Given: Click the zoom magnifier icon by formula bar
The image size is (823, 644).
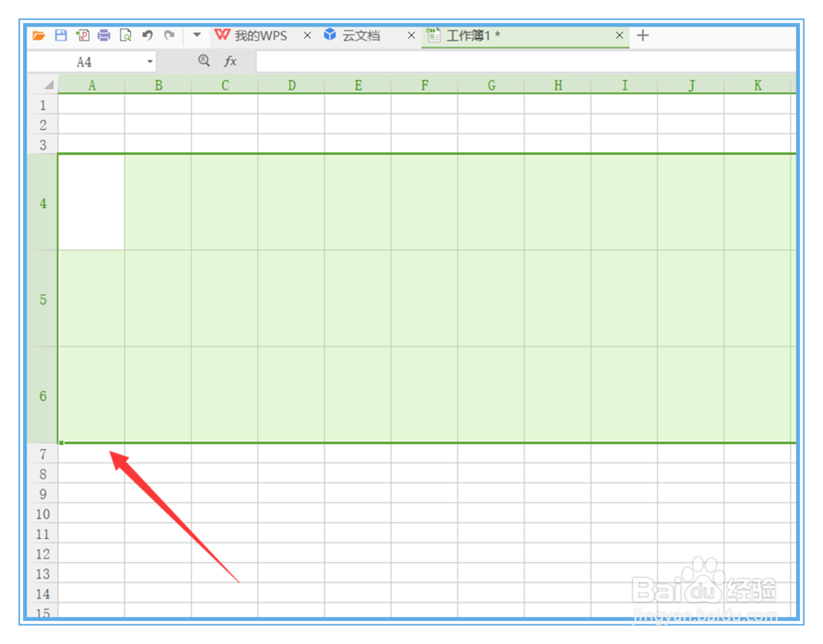Looking at the screenshot, I should [x=204, y=61].
